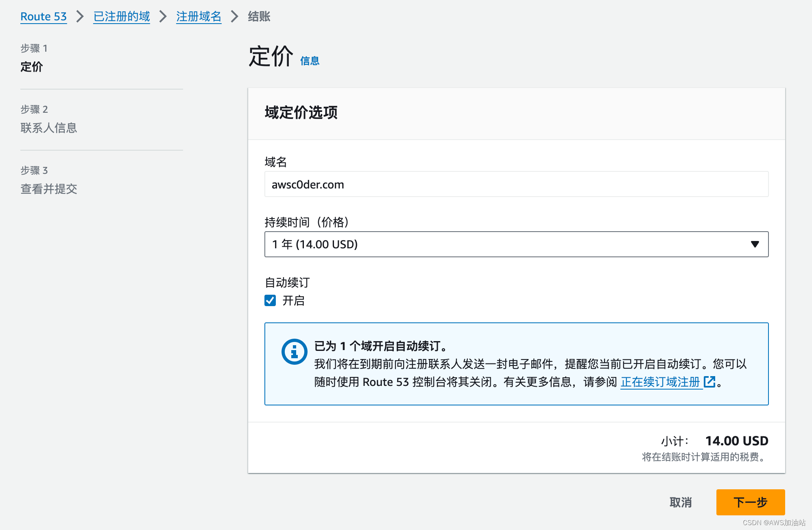The width and height of the screenshot is (812, 530).
Task: Open the 信息 info link beside 定价
Action: click(x=310, y=61)
